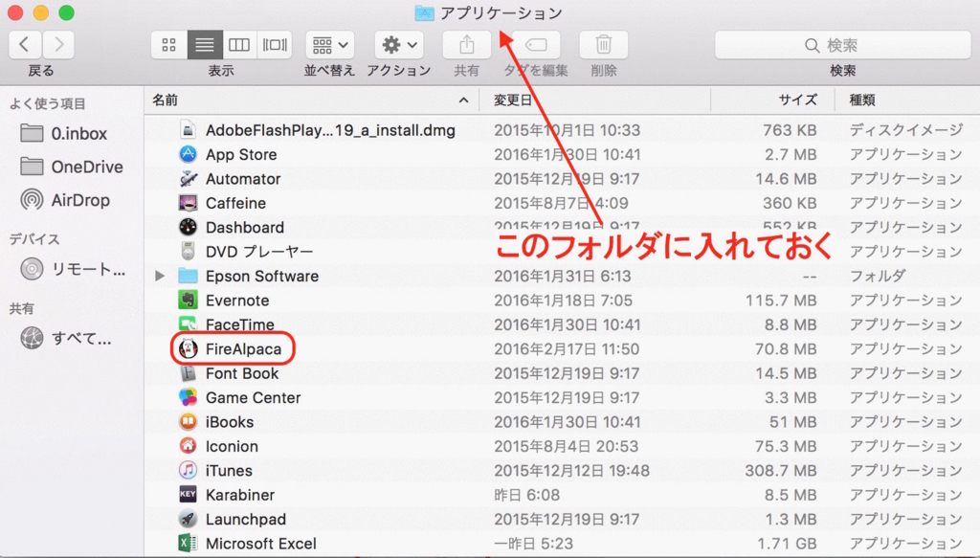Image resolution: width=980 pixels, height=558 pixels.
Task: Select the リモート disc device in sidebar
Action: (72, 269)
